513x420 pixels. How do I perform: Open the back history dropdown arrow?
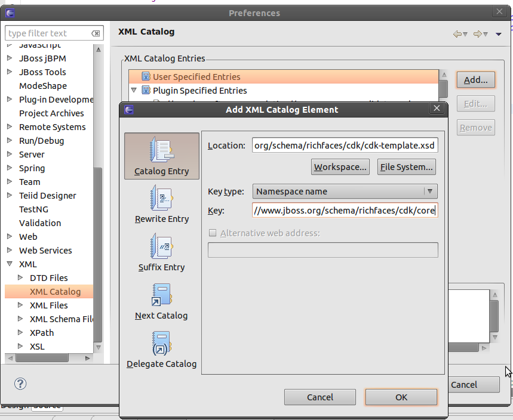[x=465, y=34]
